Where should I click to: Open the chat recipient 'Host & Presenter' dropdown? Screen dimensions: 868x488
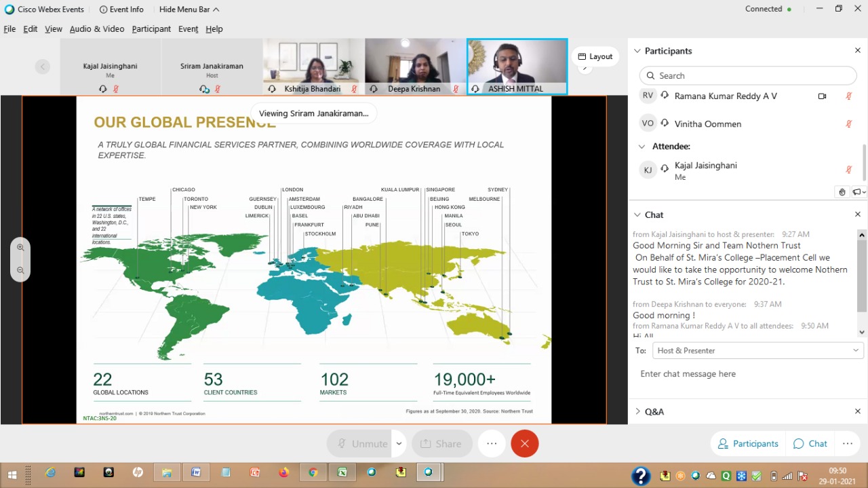pyautogui.click(x=757, y=350)
